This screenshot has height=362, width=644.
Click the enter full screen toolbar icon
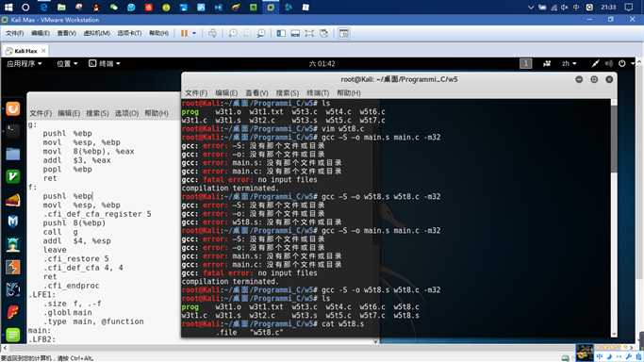coord(309,33)
